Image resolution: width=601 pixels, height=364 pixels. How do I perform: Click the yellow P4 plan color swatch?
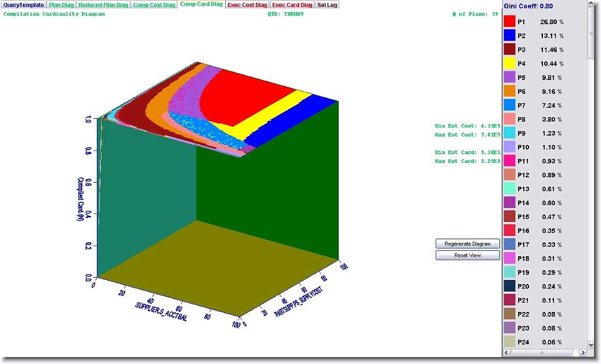tap(510, 64)
